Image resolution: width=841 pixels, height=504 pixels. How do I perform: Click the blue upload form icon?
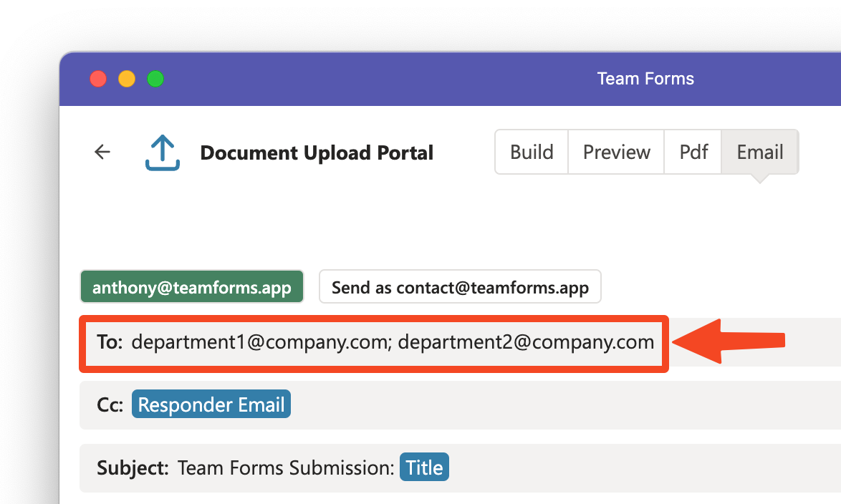(x=163, y=152)
